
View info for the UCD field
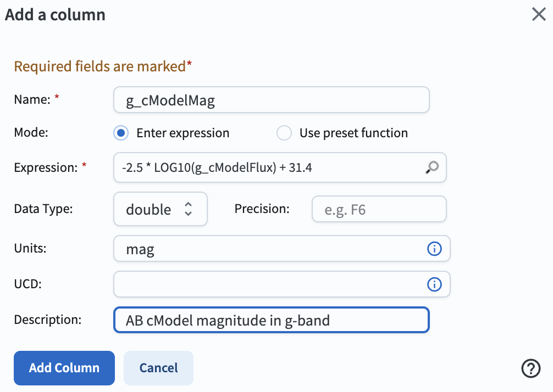tap(435, 284)
